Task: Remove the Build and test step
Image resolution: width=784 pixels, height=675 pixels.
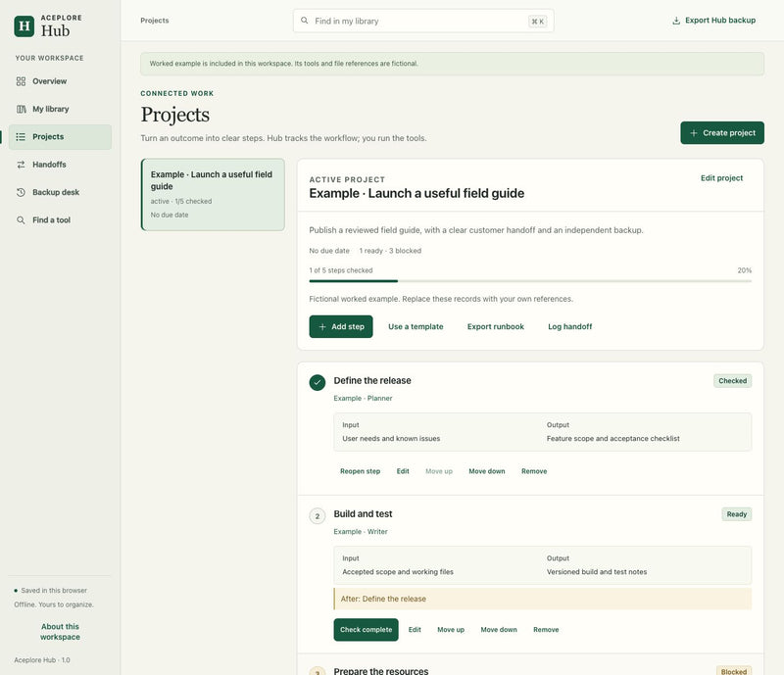Action: [x=546, y=630]
